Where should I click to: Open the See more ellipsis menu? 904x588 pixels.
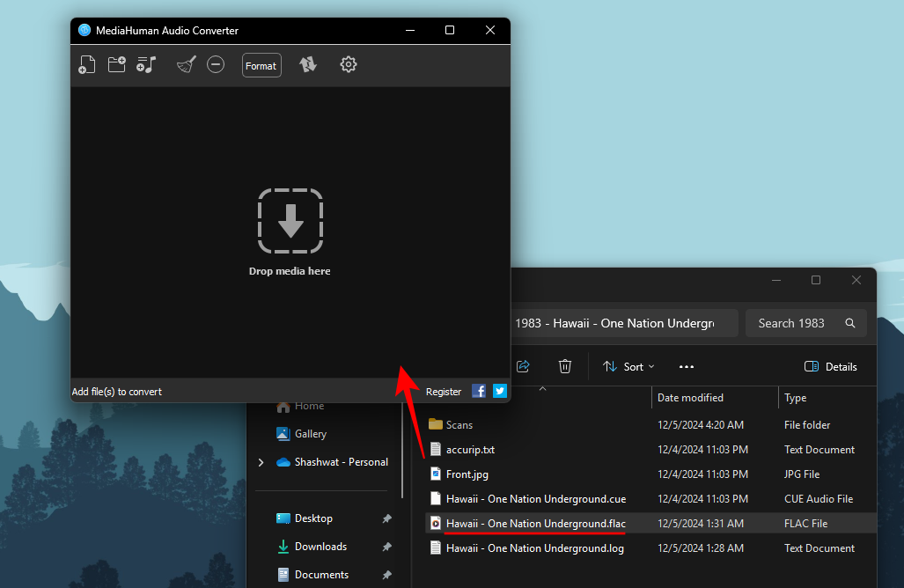tap(687, 366)
